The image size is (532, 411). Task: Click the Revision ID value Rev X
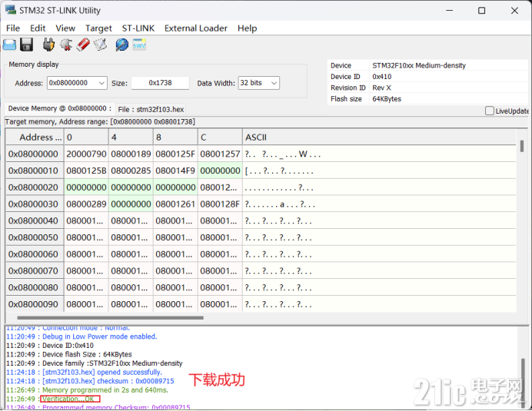(381, 88)
